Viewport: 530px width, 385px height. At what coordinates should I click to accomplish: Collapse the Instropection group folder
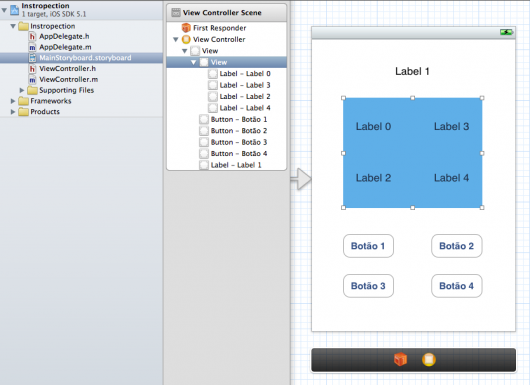(13, 26)
